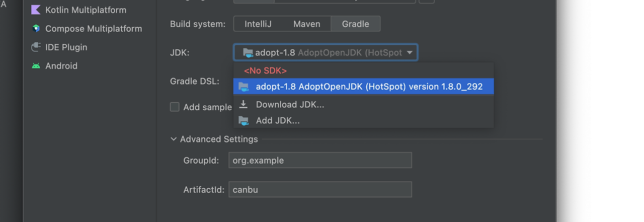The height and width of the screenshot is (222, 644).
Task: Close the JDK combo box dropdown
Action: (410, 52)
